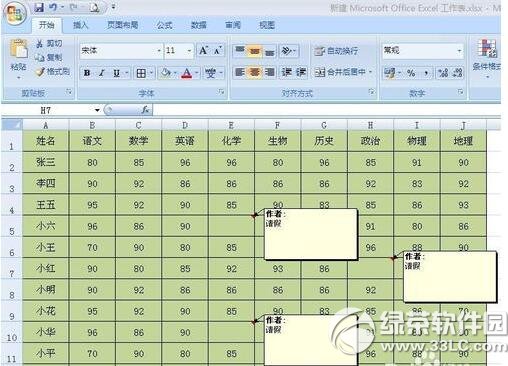The image size is (508, 366).
Task: Enable wrap text 自动换行
Action: pyautogui.click(x=336, y=51)
